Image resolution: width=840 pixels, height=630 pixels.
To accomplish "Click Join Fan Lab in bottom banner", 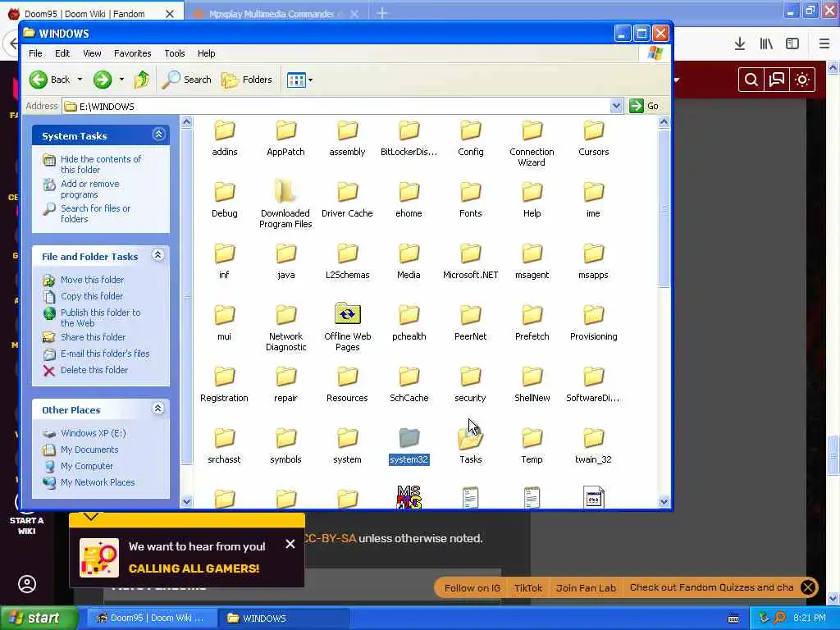I will pyautogui.click(x=586, y=587).
